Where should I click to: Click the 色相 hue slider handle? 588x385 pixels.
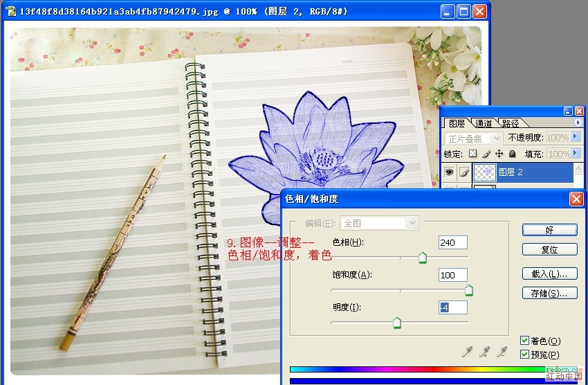coord(423,258)
